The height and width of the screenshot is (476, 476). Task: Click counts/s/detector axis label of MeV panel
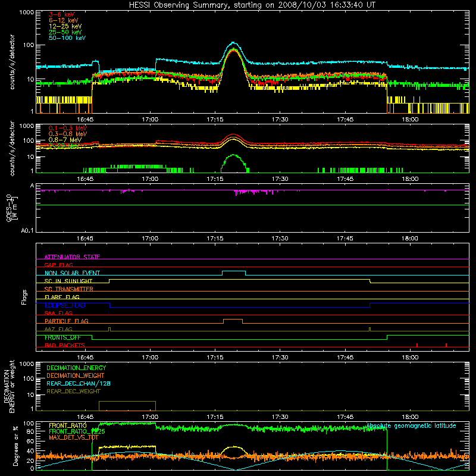[x=12, y=148]
